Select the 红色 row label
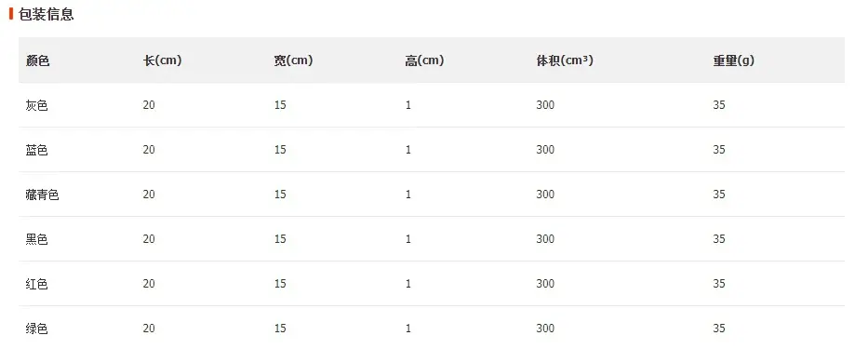Viewport: 868px width, 349px height. click(x=37, y=284)
